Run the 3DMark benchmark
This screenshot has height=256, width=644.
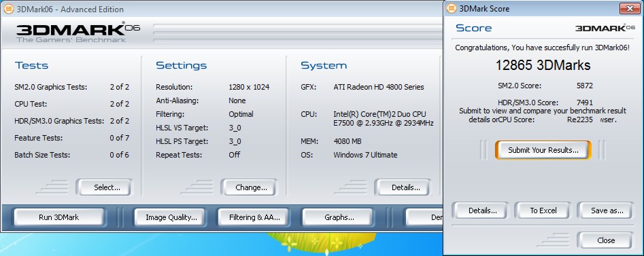coord(58,217)
